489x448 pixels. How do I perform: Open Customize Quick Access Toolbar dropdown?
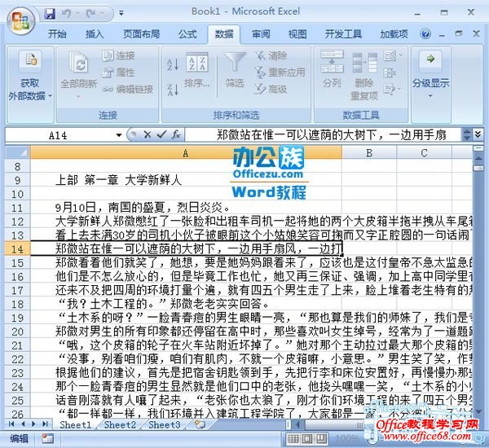(121, 13)
